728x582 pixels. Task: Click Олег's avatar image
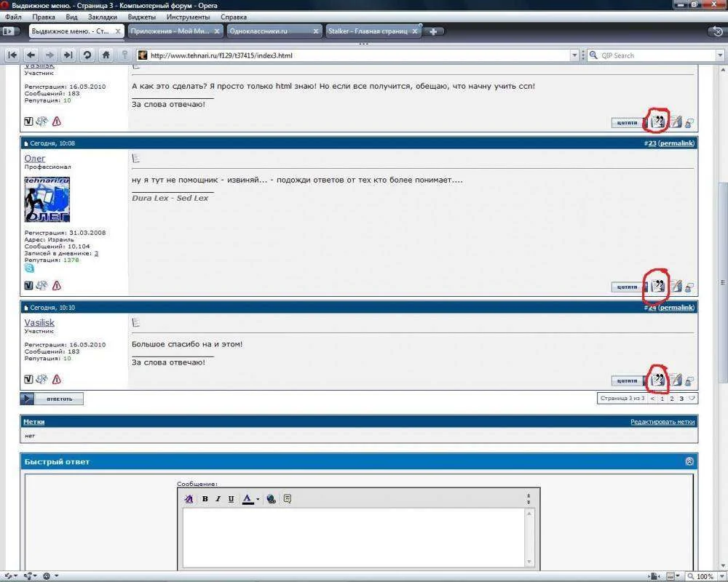(47, 199)
